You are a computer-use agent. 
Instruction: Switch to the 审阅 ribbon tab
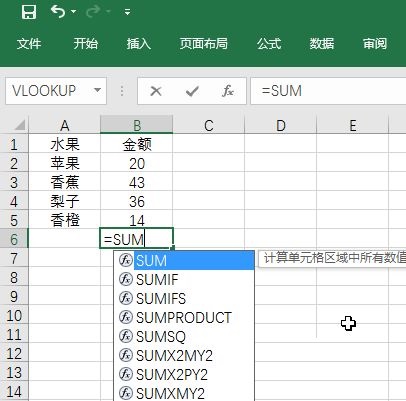(x=375, y=44)
